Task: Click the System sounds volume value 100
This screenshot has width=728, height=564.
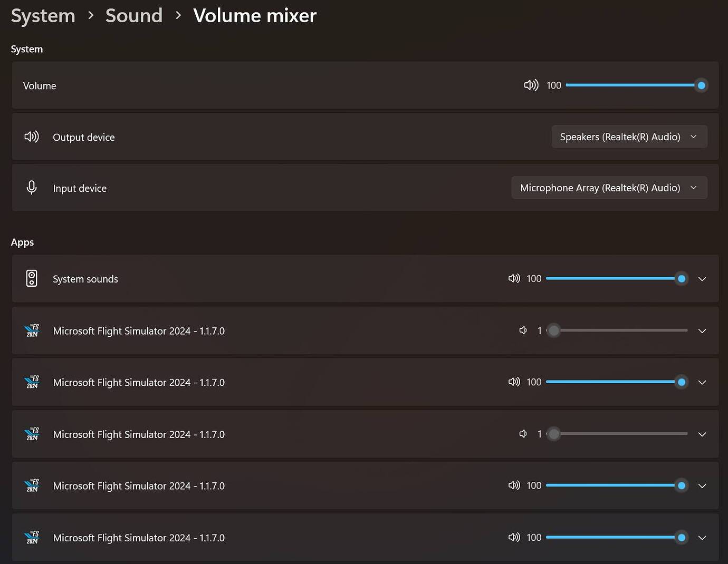Action: 534,278
